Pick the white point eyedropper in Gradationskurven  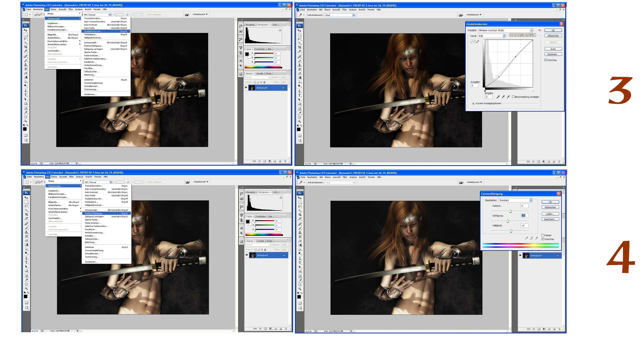pyautogui.click(x=508, y=97)
